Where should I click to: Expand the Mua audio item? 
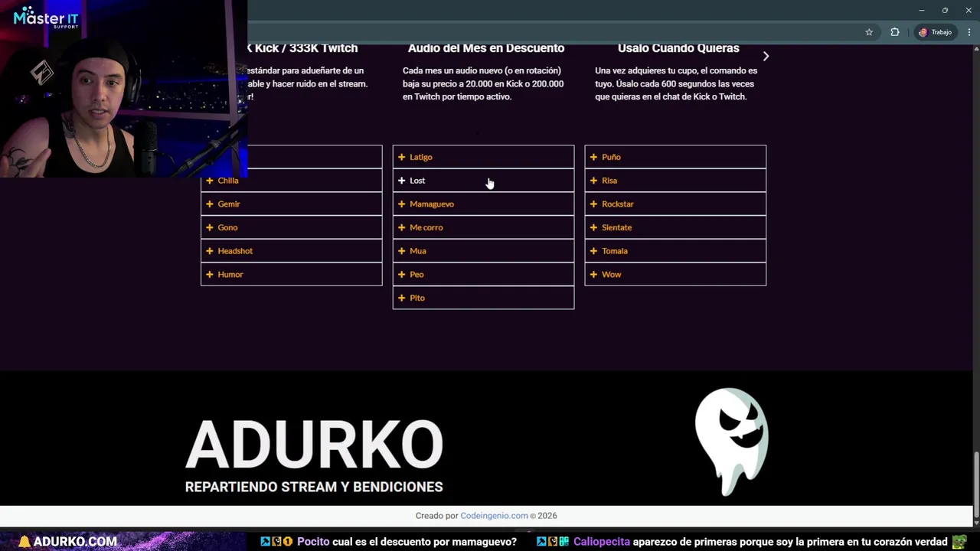coord(483,251)
